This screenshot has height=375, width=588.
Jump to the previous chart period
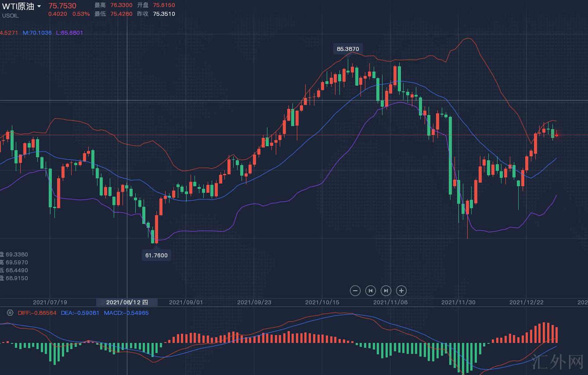tap(371, 290)
